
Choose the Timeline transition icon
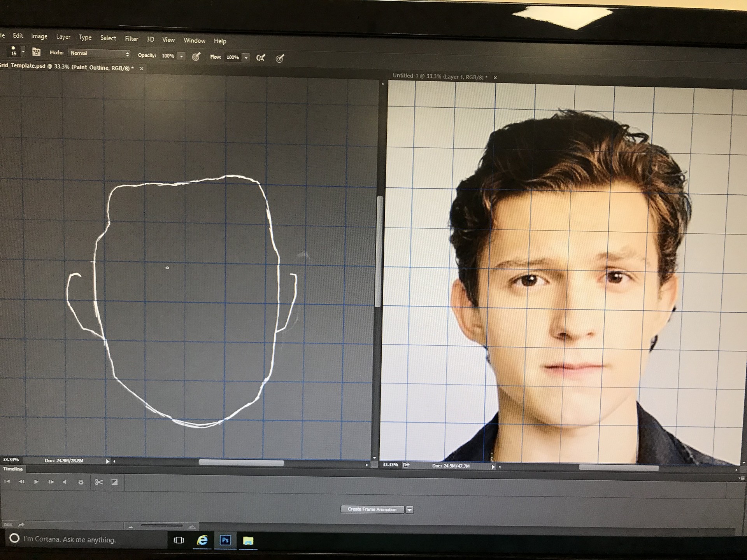coord(114,482)
